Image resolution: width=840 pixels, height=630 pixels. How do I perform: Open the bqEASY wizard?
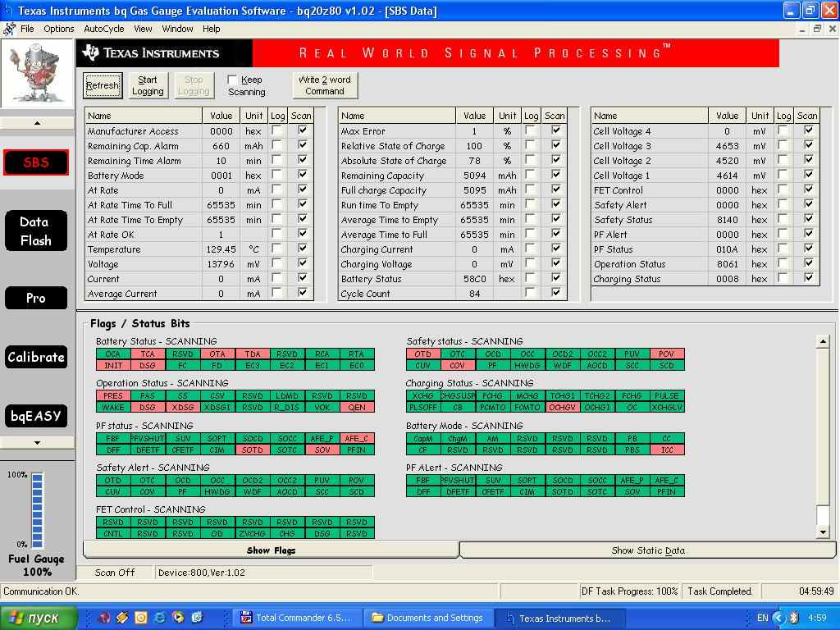(x=36, y=416)
